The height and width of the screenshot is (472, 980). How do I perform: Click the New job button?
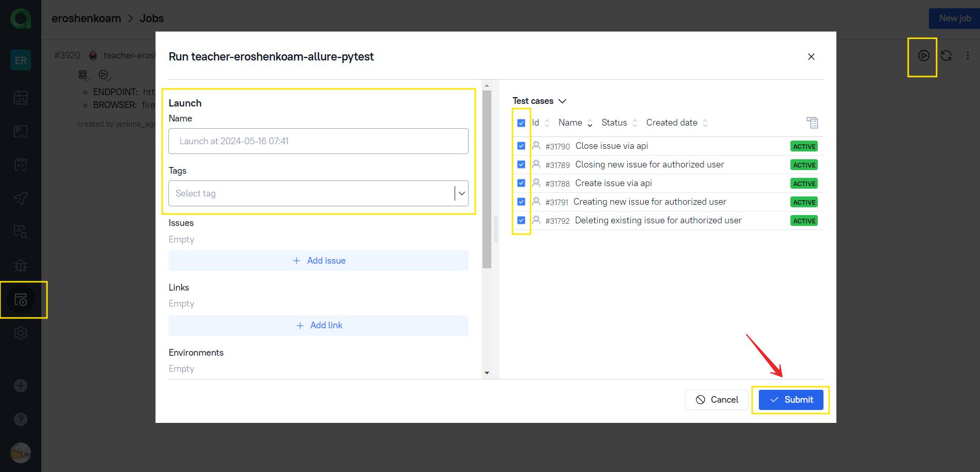point(954,18)
